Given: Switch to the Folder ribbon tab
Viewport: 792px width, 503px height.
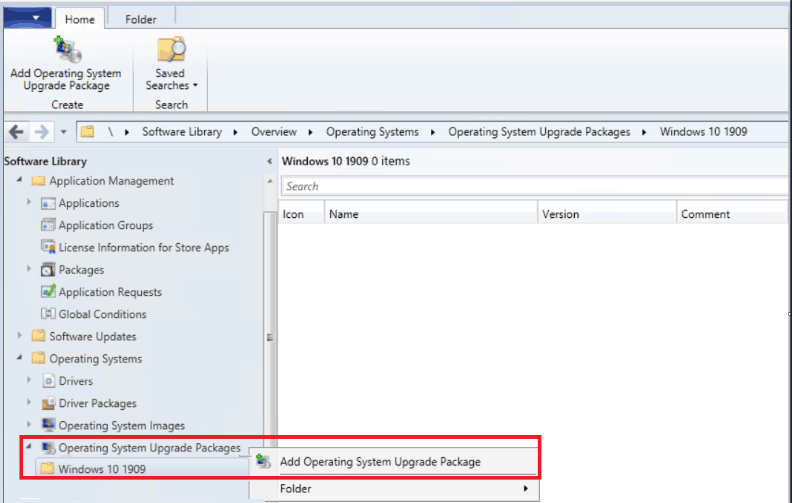Looking at the screenshot, I should [141, 19].
